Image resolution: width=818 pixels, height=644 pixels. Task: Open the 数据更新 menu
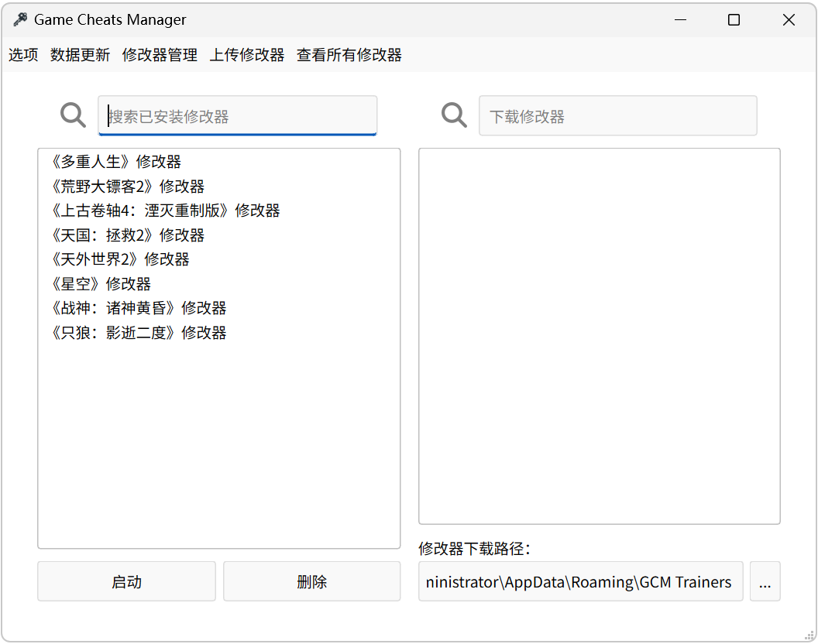pos(81,55)
